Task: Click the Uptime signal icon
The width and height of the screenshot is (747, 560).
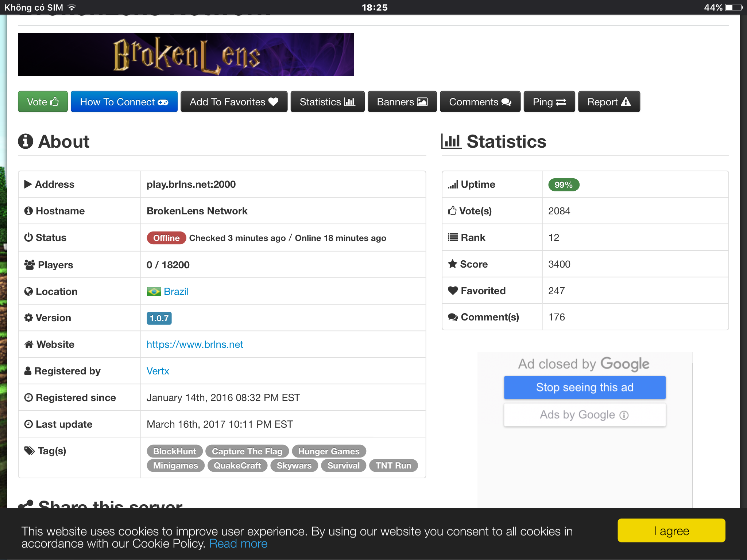Action: 453,184
